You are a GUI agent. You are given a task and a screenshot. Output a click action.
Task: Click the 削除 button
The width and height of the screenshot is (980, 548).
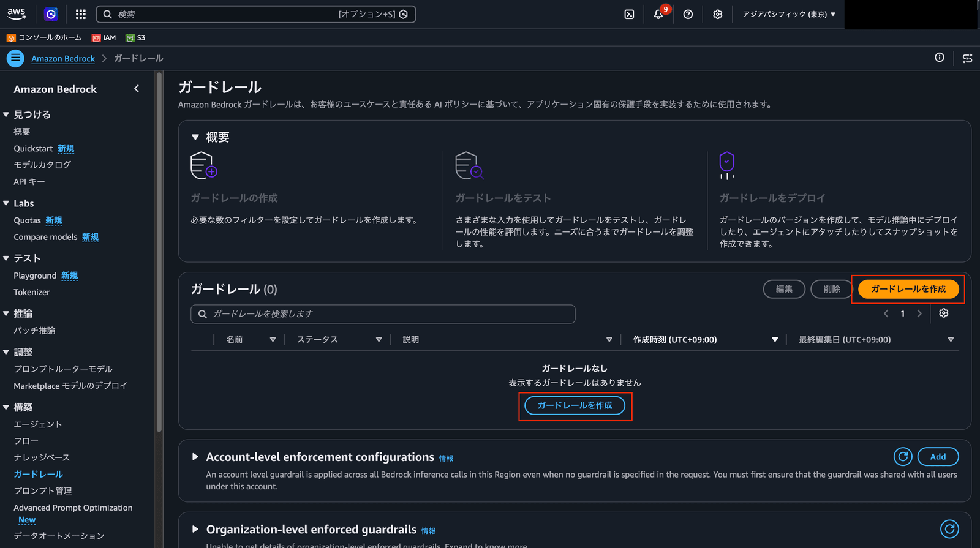pos(832,289)
